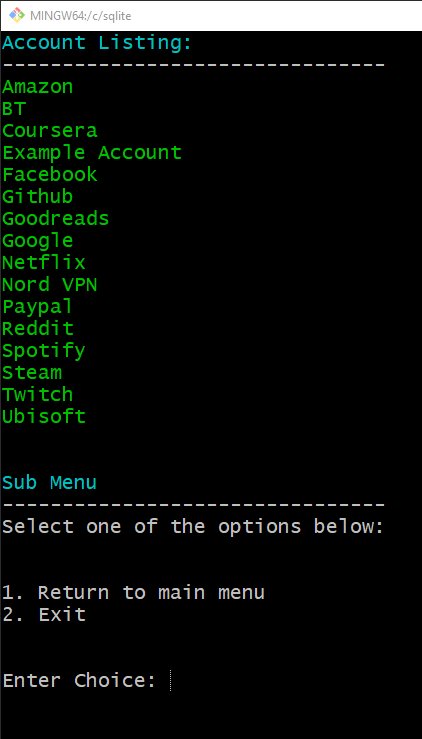
Task: Click the Ubisoft entry in listing
Action: click(44, 417)
